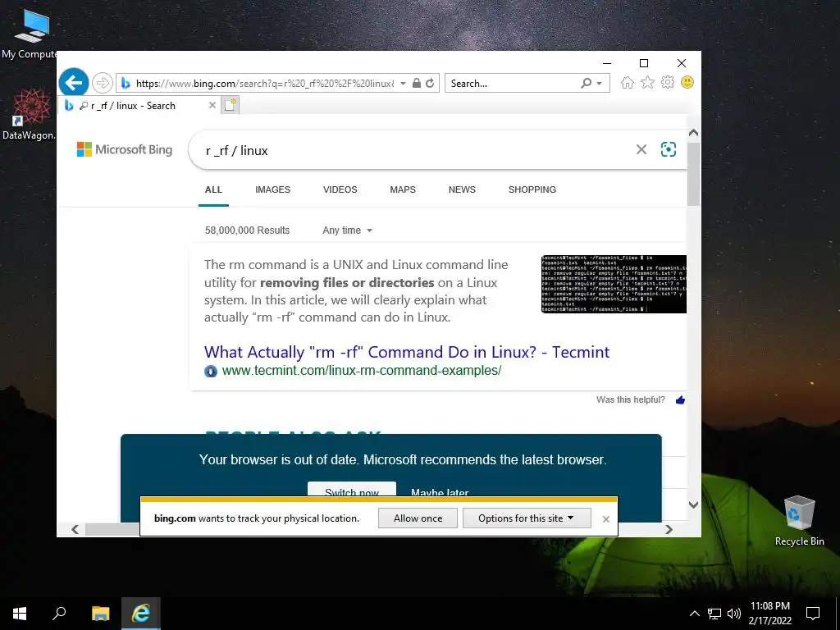Open the Windows Start menu

(20, 614)
